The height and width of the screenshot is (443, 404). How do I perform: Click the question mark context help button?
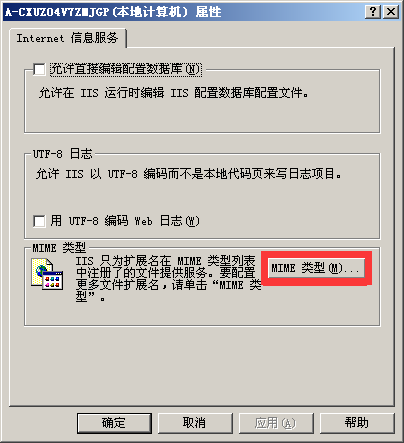click(373, 12)
